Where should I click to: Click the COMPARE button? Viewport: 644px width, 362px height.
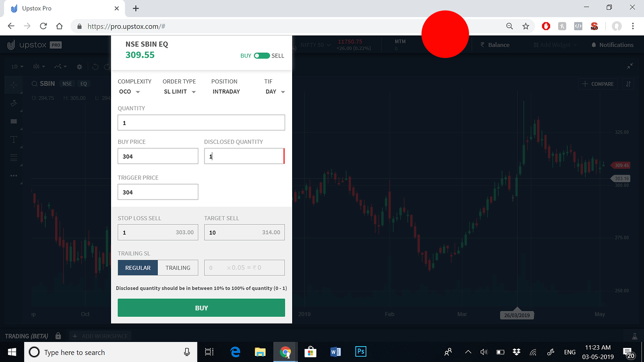(x=598, y=84)
